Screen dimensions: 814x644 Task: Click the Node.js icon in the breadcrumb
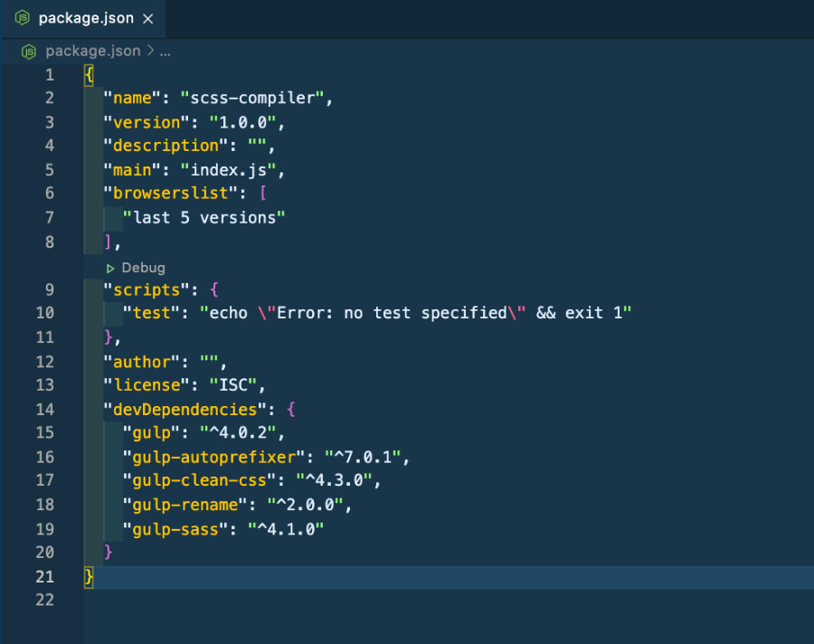click(29, 52)
